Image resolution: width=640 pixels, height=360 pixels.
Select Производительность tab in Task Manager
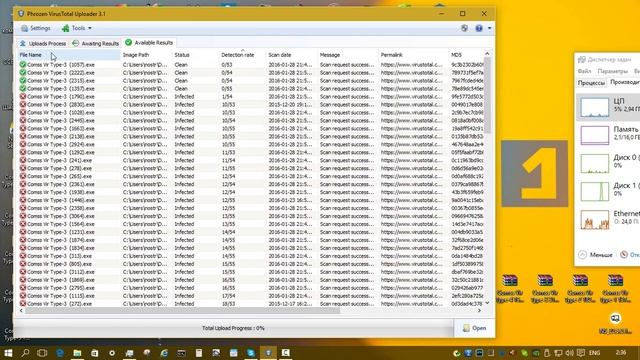[624, 82]
